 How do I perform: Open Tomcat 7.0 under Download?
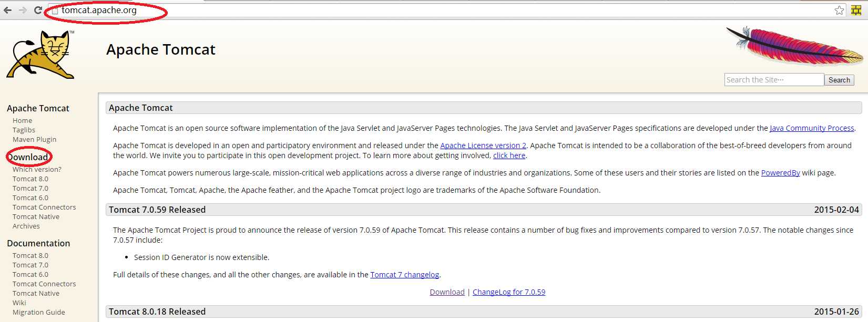(30, 189)
